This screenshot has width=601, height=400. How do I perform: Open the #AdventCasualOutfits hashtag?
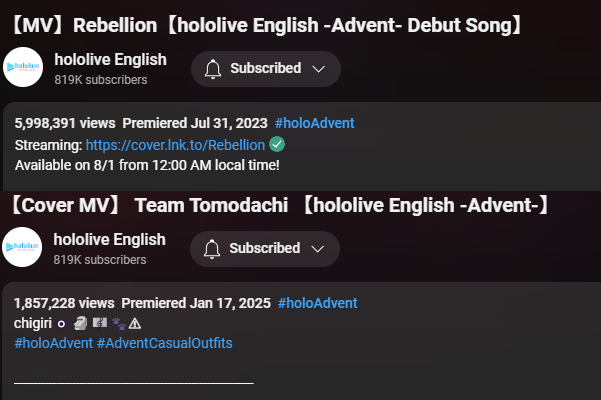pyautogui.click(x=165, y=343)
